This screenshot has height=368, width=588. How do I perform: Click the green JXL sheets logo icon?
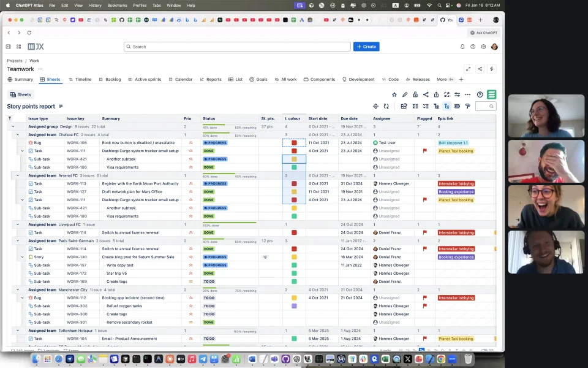coord(492,94)
